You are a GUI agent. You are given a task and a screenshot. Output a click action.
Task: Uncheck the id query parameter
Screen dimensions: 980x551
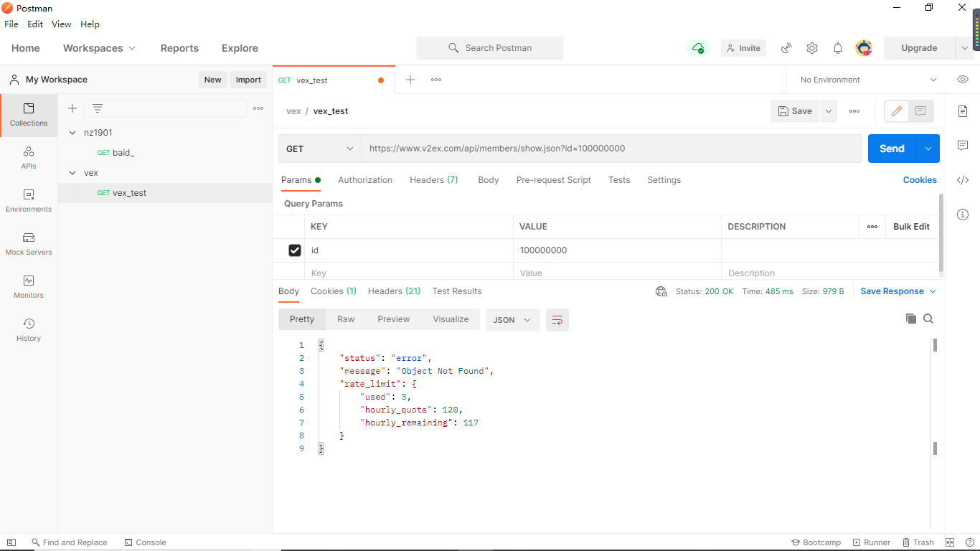(295, 250)
